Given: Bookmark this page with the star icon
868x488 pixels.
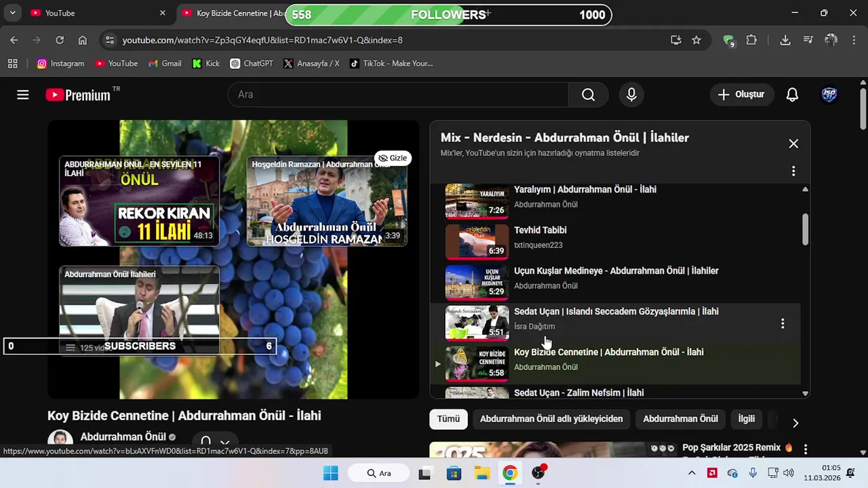Looking at the screenshot, I should point(696,40).
